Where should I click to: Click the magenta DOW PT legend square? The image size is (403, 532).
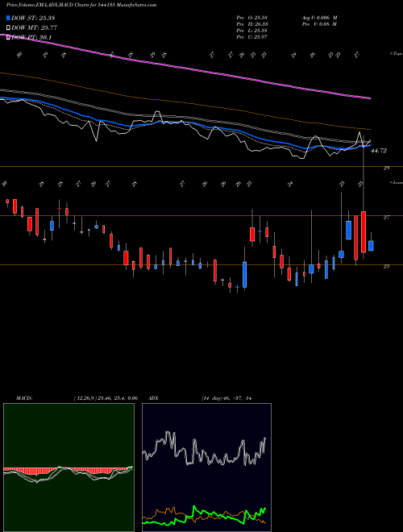(x=9, y=37)
